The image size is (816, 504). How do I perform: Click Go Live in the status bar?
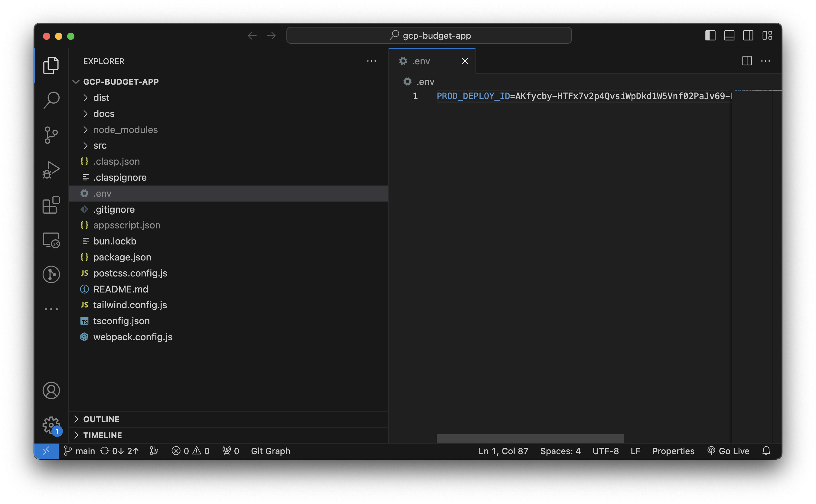728,451
